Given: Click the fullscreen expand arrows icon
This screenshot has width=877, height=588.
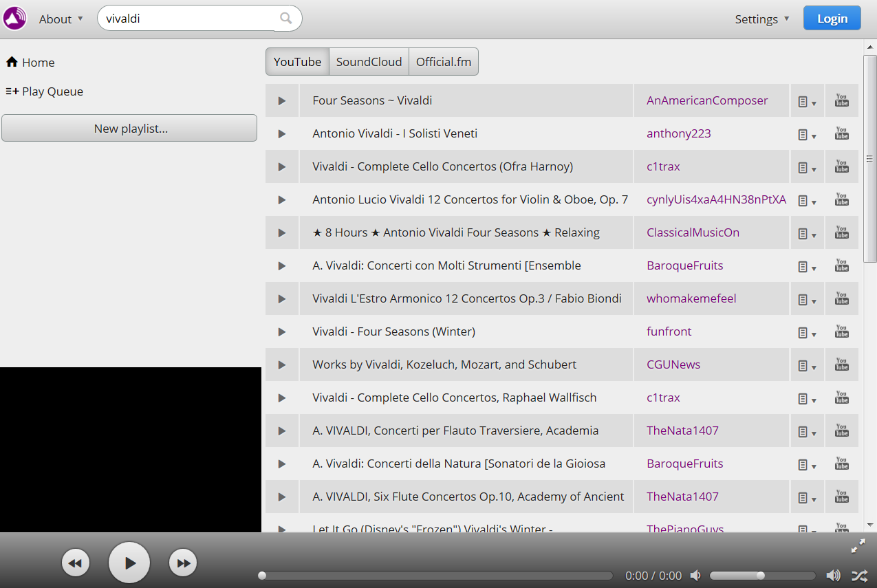Looking at the screenshot, I should click(858, 547).
